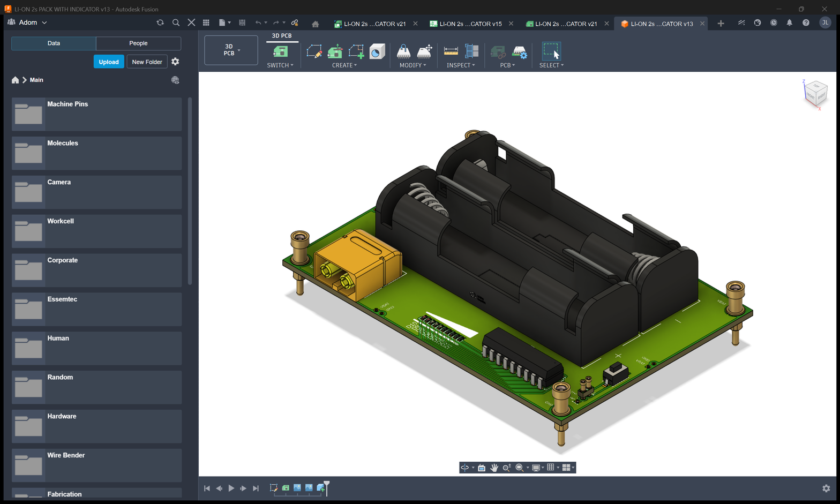Click the New Folder button
The width and height of the screenshot is (840, 504).
tap(147, 62)
